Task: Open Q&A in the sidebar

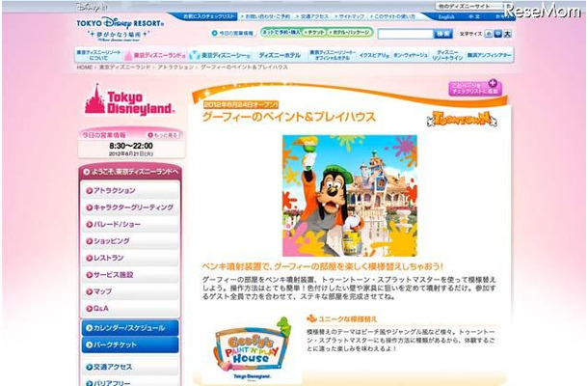Action: click(x=130, y=308)
